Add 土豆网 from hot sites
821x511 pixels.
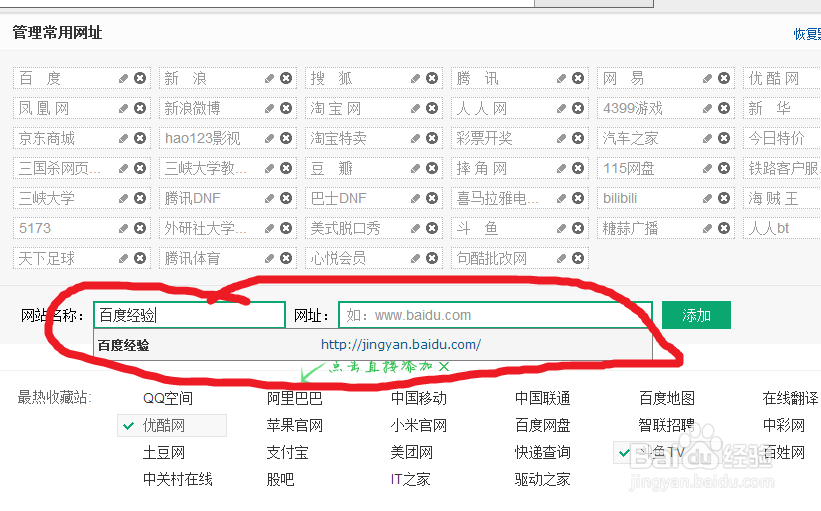[164, 452]
